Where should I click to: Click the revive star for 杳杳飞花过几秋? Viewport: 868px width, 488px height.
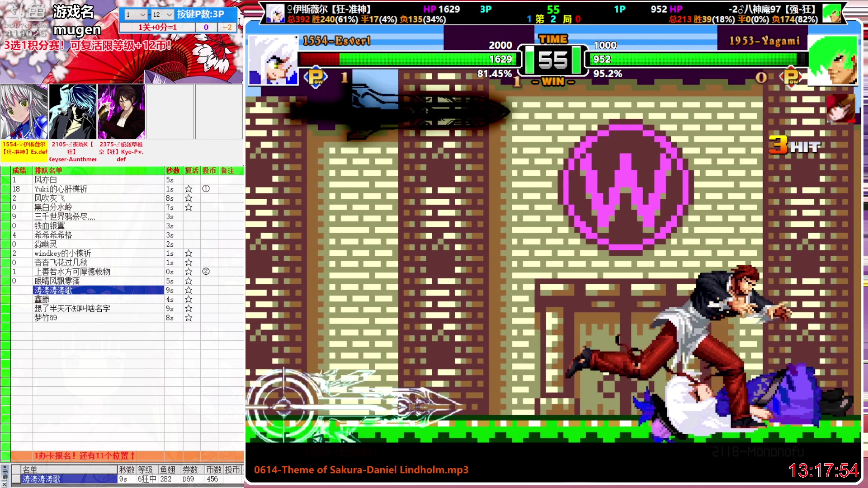pos(189,263)
